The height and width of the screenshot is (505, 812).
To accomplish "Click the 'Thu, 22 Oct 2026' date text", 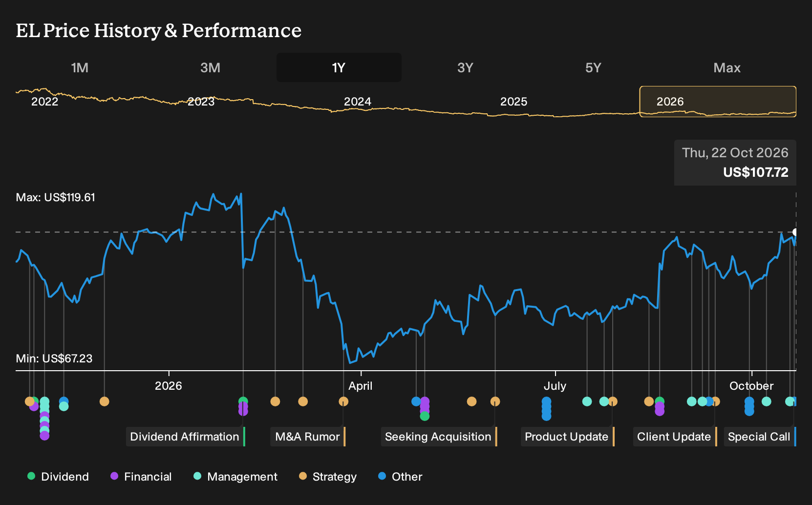I will (x=735, y=153).
